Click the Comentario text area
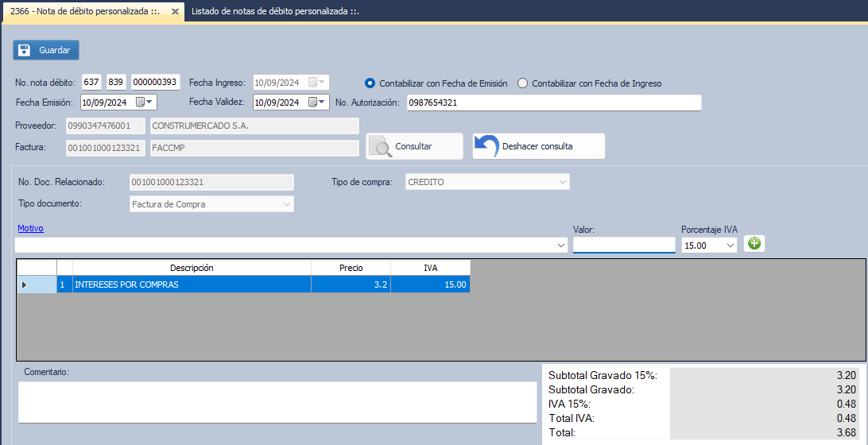The height and width of the screenshot is (445, 868). pyautogui.click(x=277, y=401)
